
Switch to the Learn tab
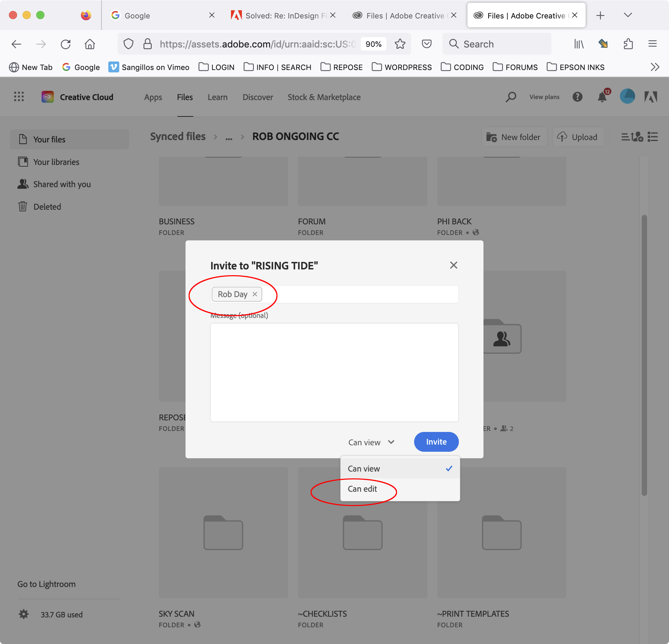[x=217, y=97]
